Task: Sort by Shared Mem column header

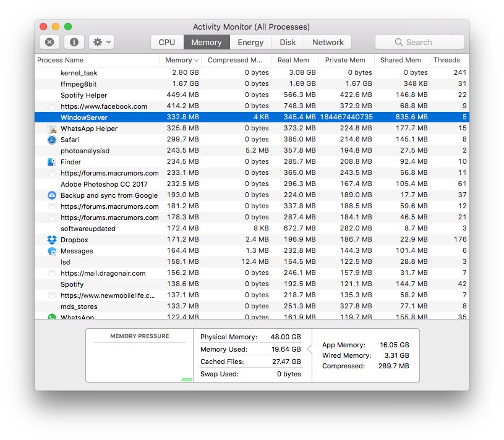Action: (402, 60)
